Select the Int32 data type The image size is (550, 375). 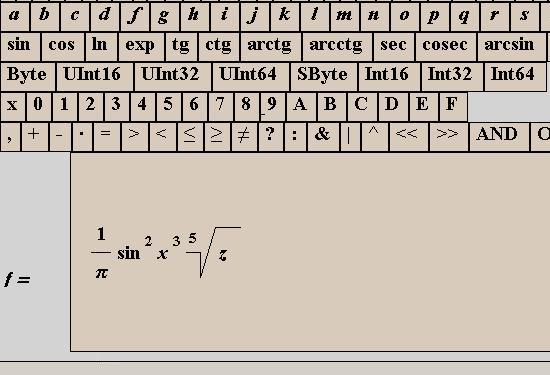point(452,77)
